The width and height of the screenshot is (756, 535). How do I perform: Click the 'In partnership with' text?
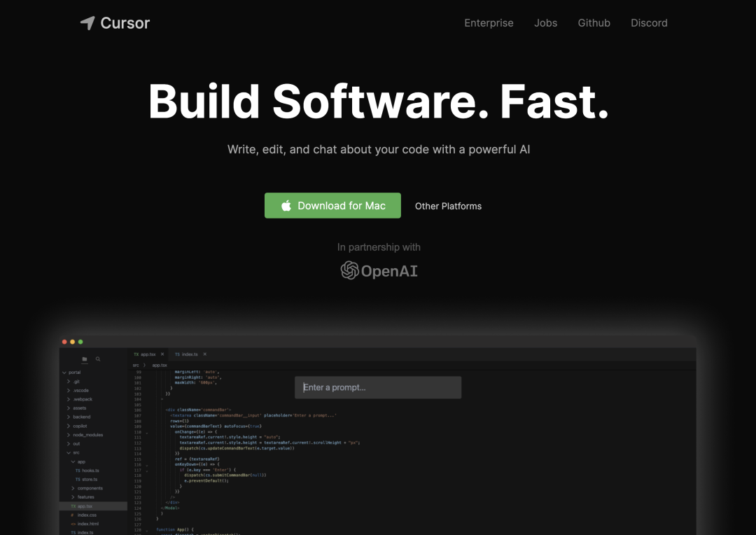pyautogui.click(x=379, y=247)
